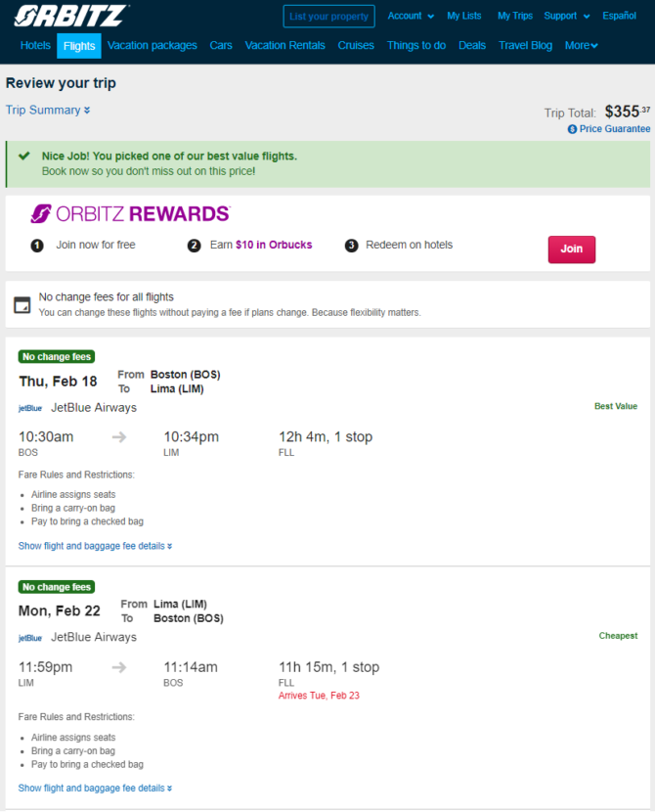Screen dimensions: 655x812
Task: Click the calendar icon beside No change fees
Action: pyautogui.click(x=22, y=305)
